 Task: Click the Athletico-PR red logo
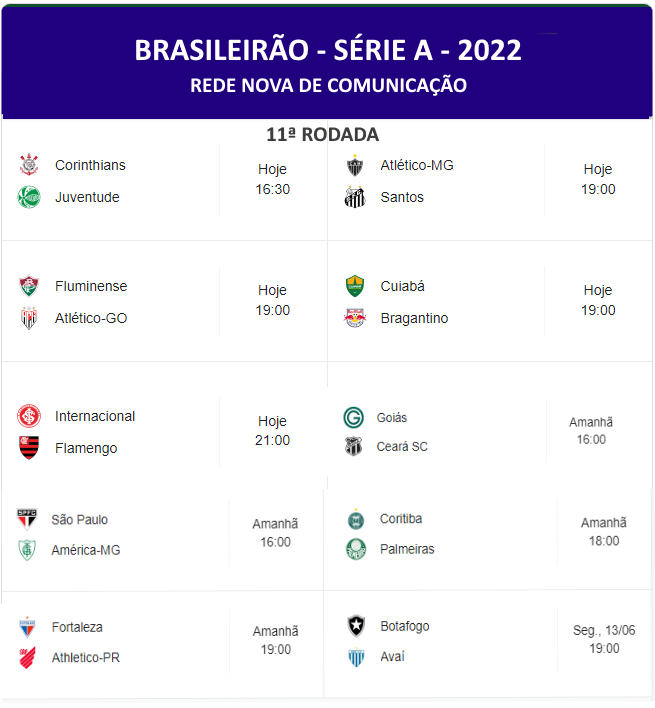27,658
